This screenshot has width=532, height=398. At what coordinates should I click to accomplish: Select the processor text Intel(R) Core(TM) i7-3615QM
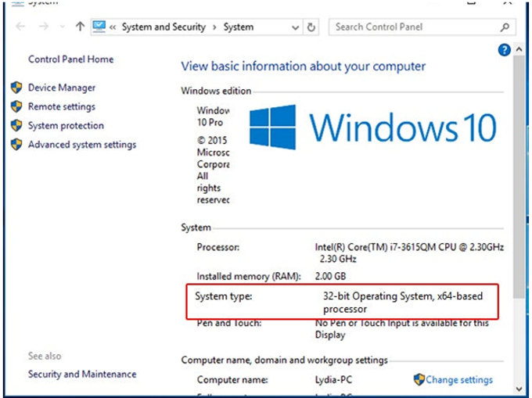click(x=376, y=247)
